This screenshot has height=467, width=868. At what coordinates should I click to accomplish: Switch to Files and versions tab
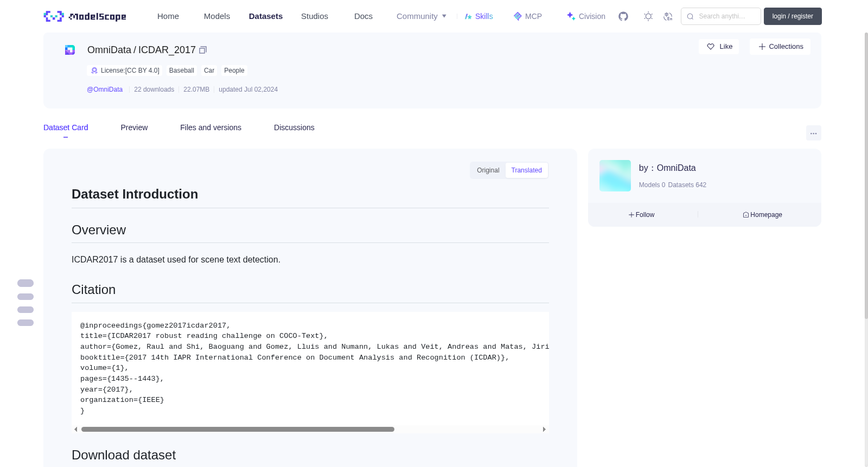(210, 127)
